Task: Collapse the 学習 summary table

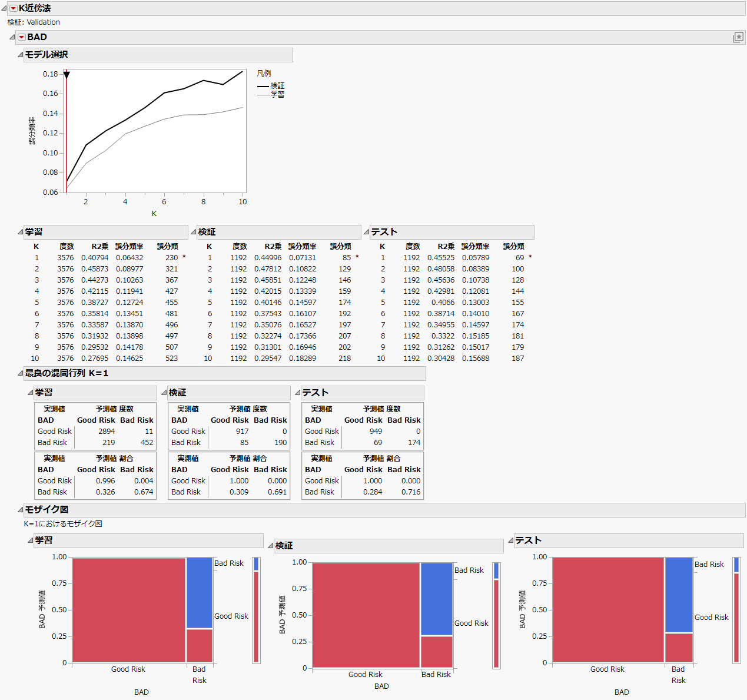Action: (x=20, y=232)
